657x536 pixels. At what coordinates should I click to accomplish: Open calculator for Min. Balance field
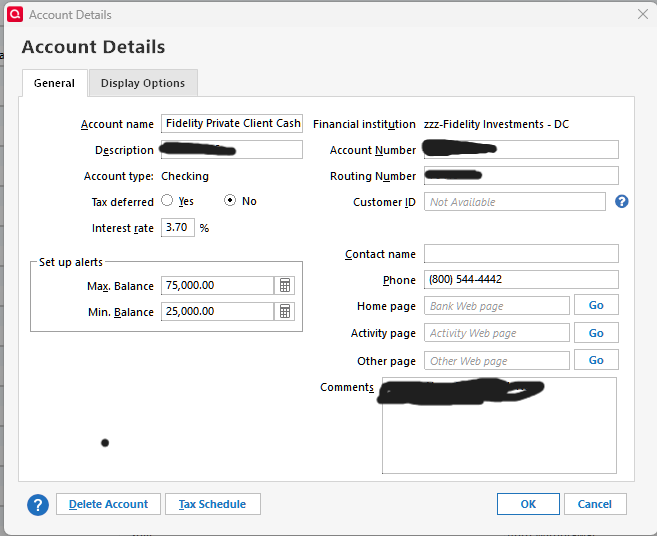pos(285,311)
